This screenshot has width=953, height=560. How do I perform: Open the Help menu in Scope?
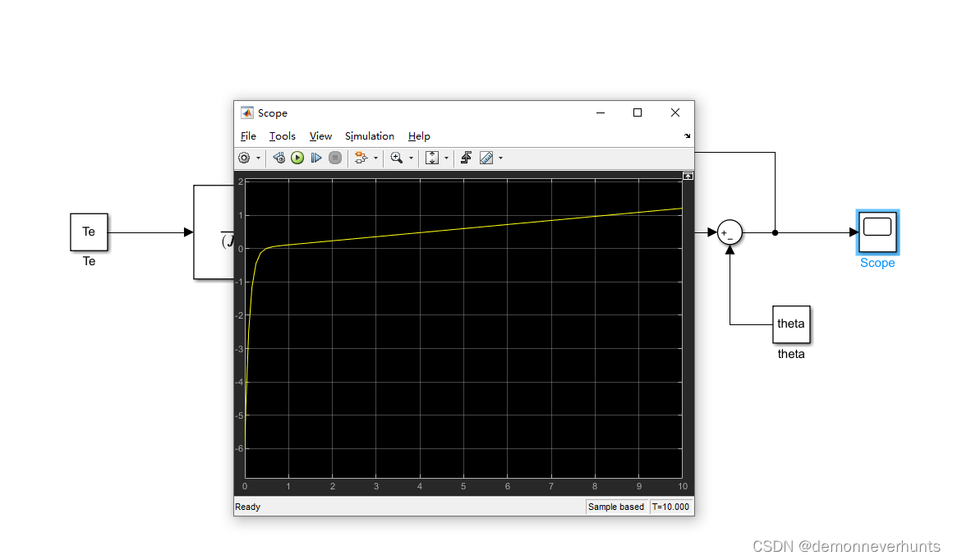[x=419, y=136]
